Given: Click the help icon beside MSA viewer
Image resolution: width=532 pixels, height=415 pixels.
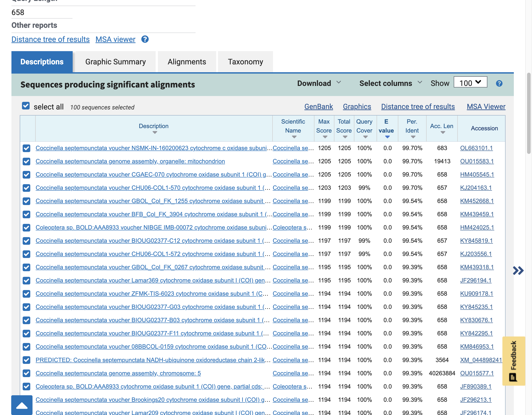Looking at the screenshot, I should click(145, 39).
